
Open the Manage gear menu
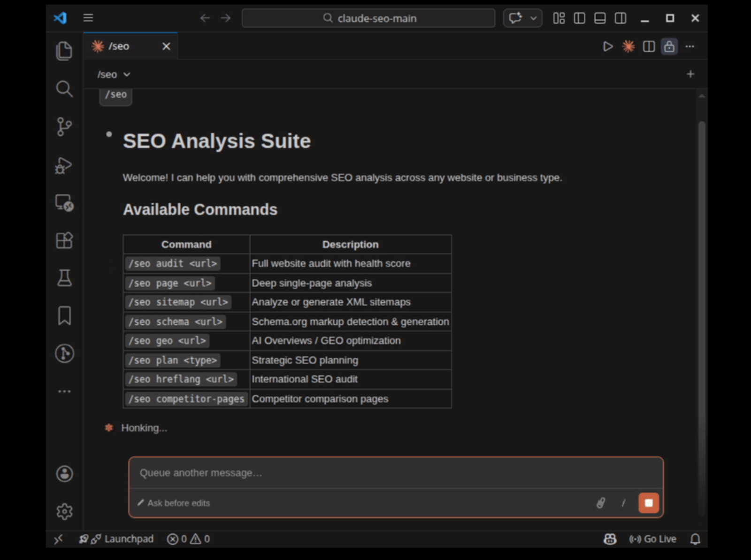click(x=64, y=511)
